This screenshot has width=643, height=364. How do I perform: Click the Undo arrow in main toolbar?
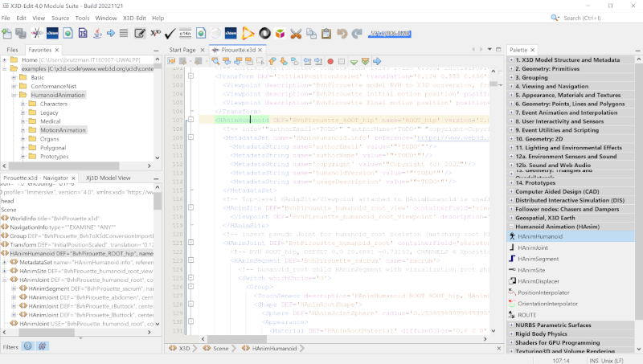pyautogui.click(x=343, y=34)
